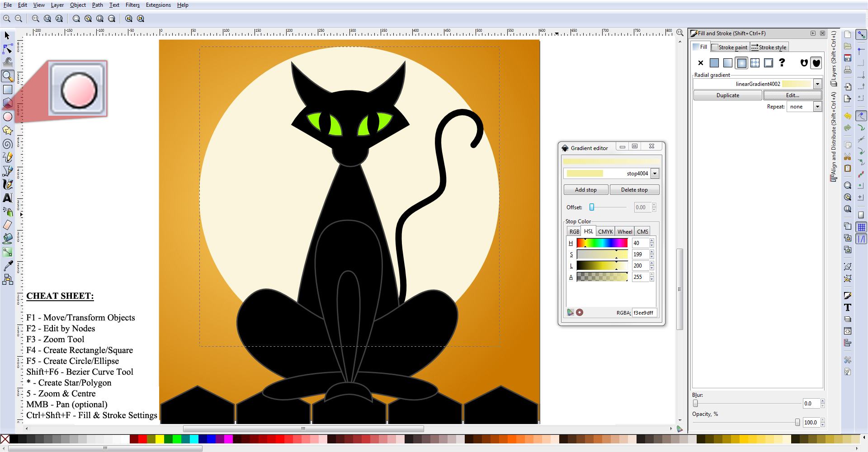
Task: Click the Zoom out toolbar icon
Action: pos(19,19)
